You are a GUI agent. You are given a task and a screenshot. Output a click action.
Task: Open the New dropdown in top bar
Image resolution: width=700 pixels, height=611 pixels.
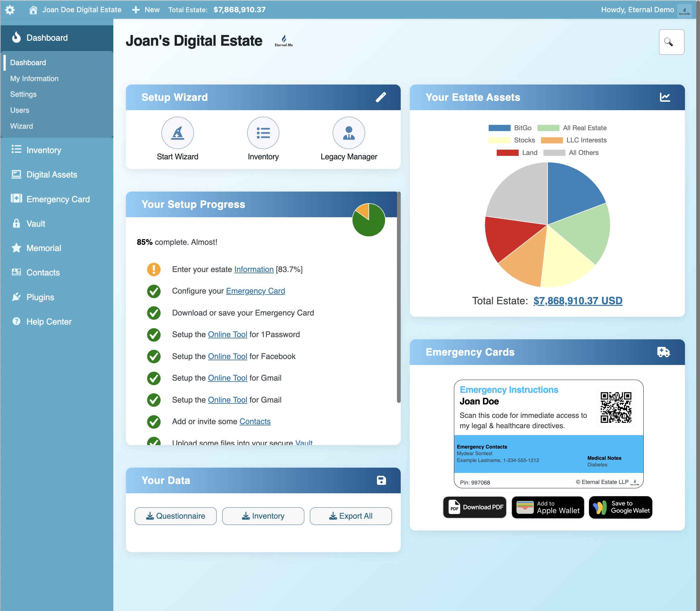(x=146, y=9)
